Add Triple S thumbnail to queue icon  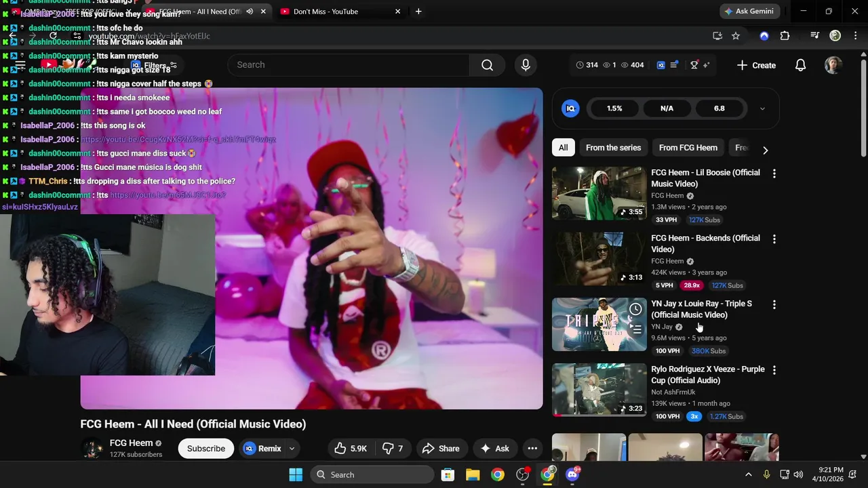click(x=635, y=330)
